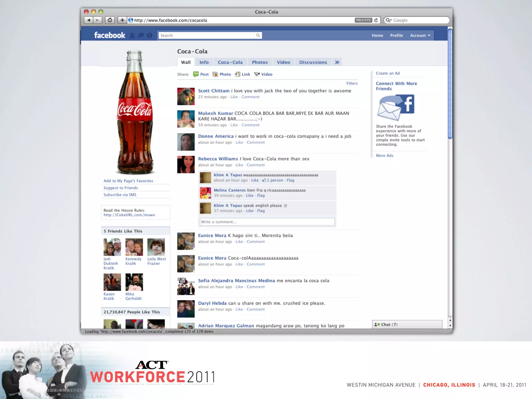Comment on Daryl Hebda's post
Image resolution: width=532 pixels, height=399 pixels.
pyautogui.click(x=256, y=309)
